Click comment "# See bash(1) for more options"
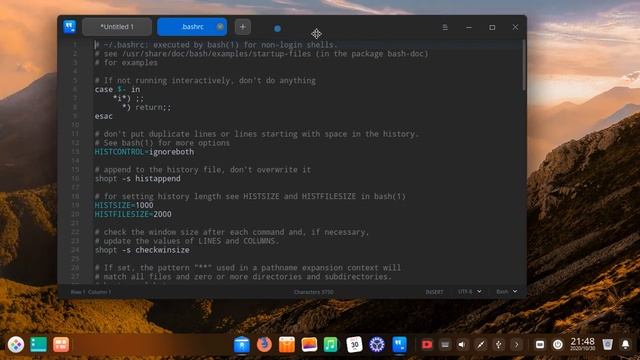 pos(162,143)
